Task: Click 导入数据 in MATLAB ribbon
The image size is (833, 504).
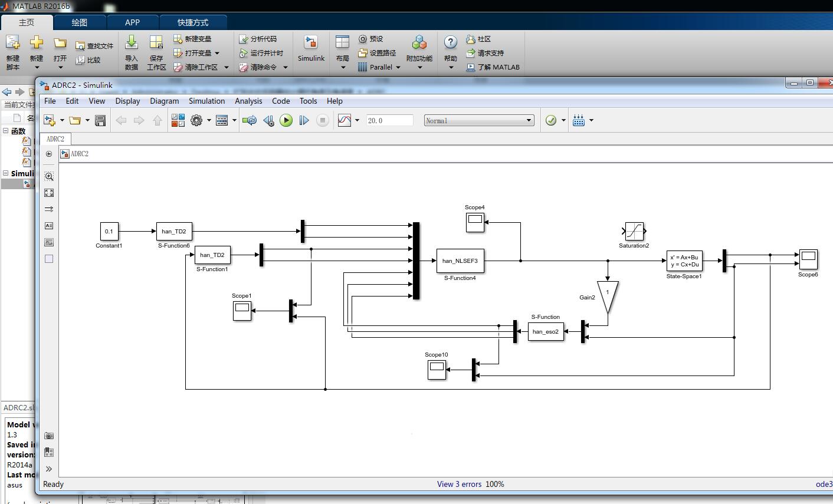Action: 132,52
